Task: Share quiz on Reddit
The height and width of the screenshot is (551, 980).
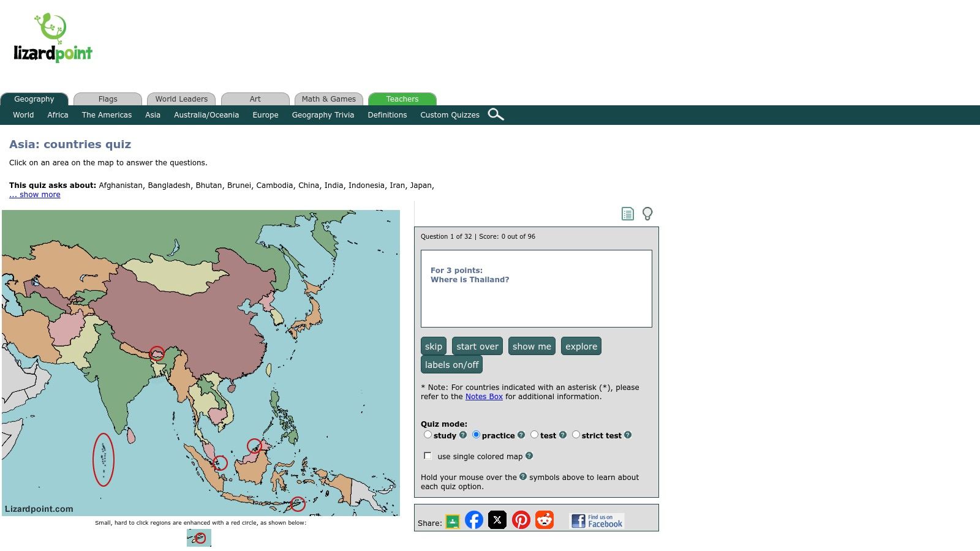Action: [x=544, y=520]
